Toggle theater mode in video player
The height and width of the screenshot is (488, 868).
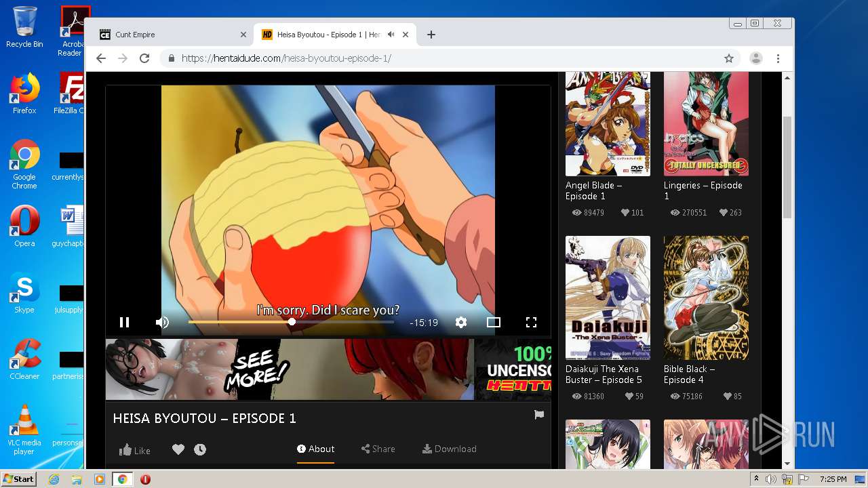pyautogui.click(x=494, y=323)
